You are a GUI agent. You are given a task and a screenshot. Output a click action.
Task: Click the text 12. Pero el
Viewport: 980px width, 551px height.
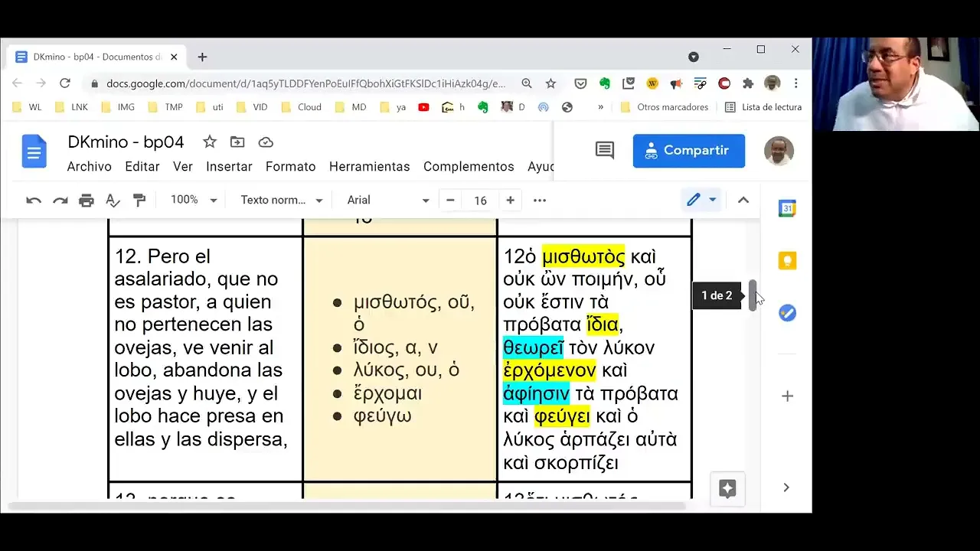click(x=162, y=256)
